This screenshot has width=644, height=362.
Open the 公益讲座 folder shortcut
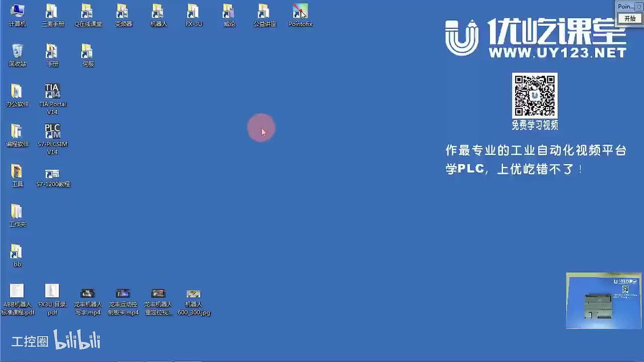pyautogui.click(x=265, y=15)
